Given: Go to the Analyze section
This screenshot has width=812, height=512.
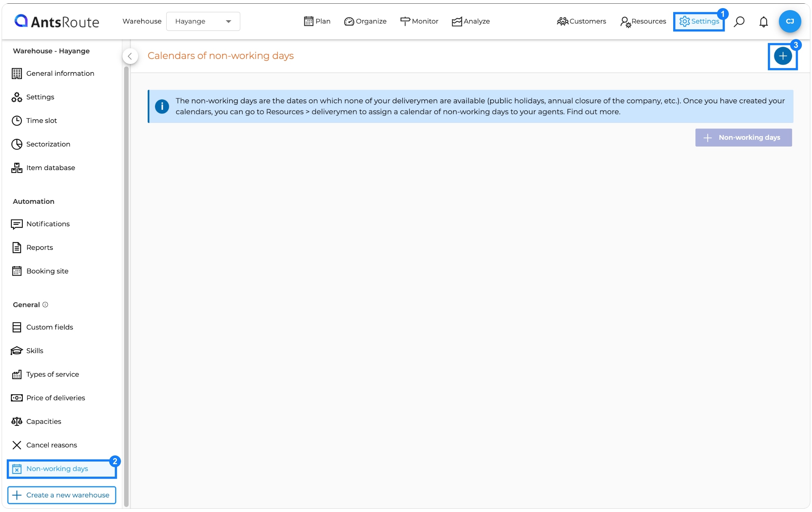Looking at the screenshot, I should 471,21.
